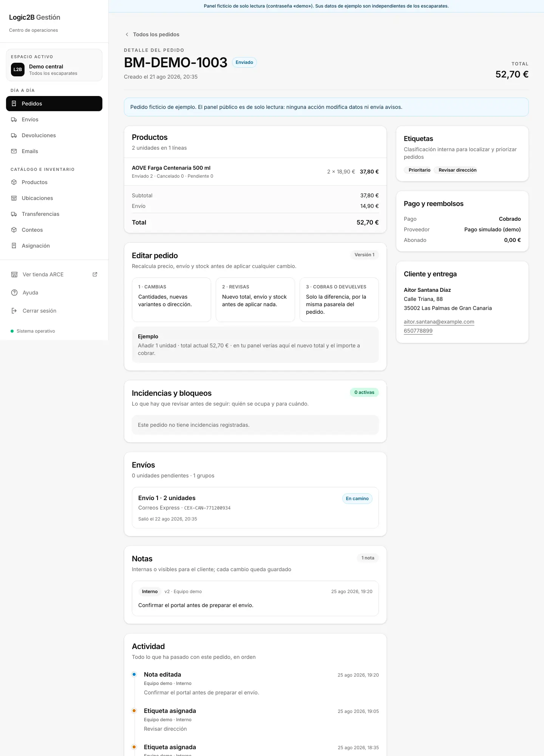Click the Revisar dirección tag

coord(456,170)
